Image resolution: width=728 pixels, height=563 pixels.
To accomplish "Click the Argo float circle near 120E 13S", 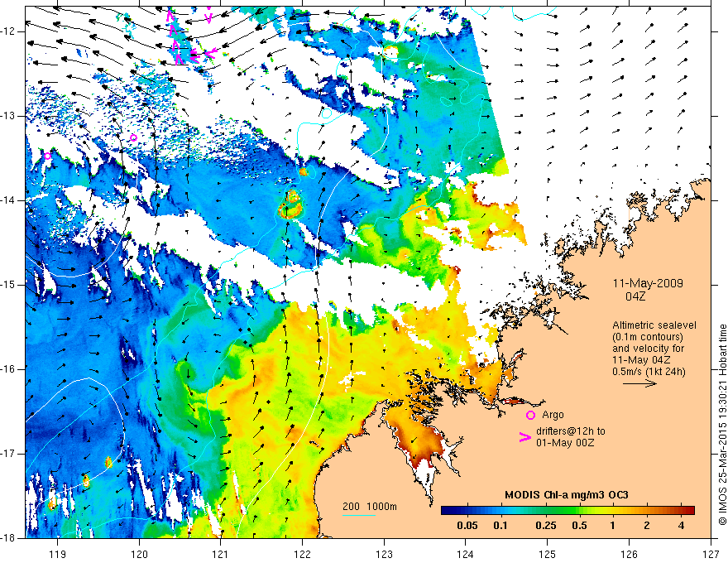I will point(134,137).
